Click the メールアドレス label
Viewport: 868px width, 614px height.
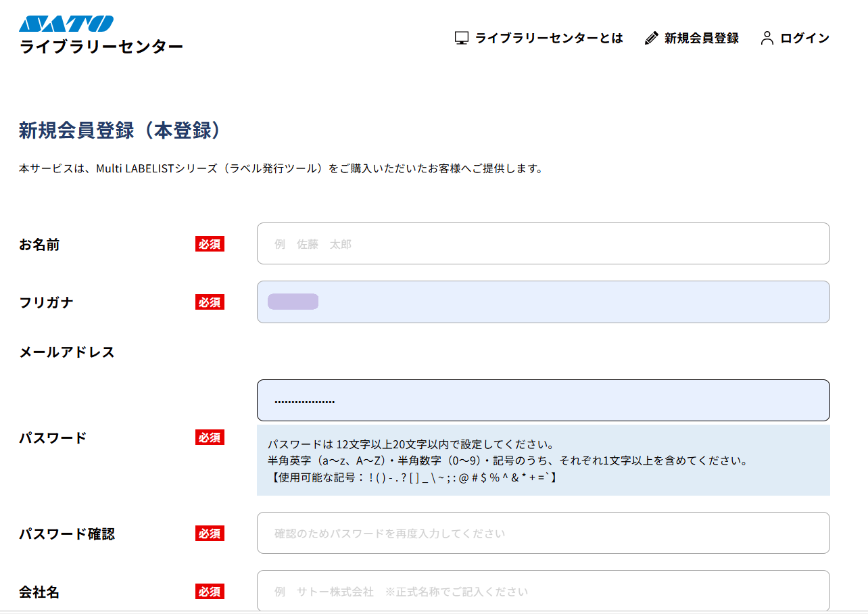point(67,352)
